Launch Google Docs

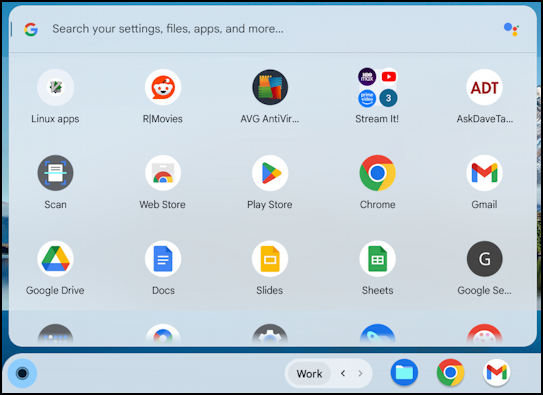coord(163,259)
